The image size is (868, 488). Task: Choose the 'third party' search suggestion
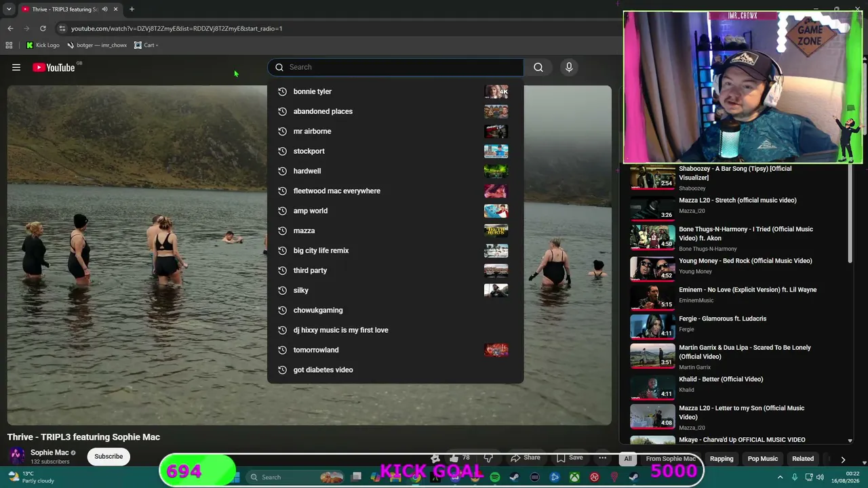point(395,270)
